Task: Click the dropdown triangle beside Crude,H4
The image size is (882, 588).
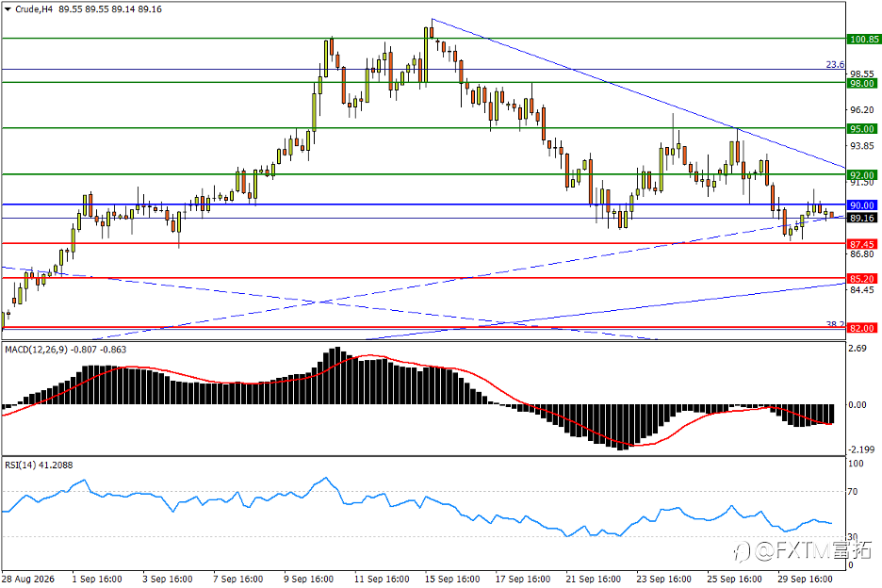Action: click(x=8, y=9)
